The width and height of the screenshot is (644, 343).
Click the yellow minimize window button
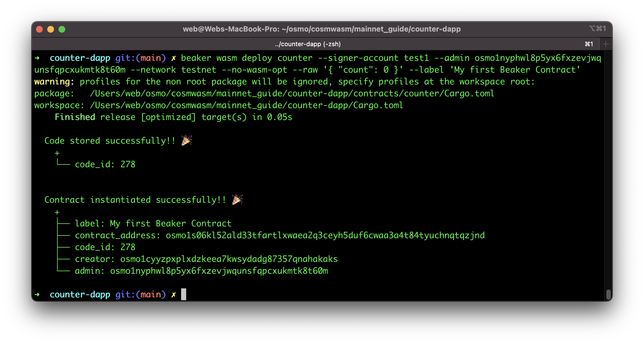pyautogui.click(x=51, y=29)
